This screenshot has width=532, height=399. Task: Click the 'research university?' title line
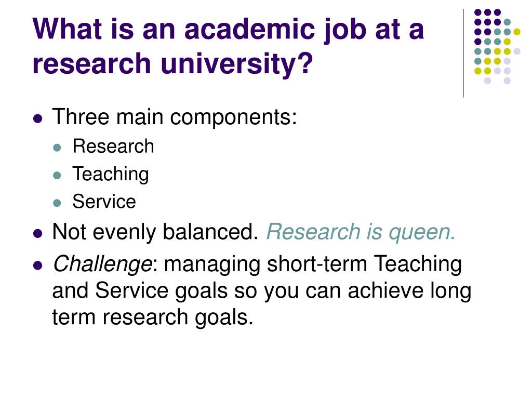[x=172, y=64]
